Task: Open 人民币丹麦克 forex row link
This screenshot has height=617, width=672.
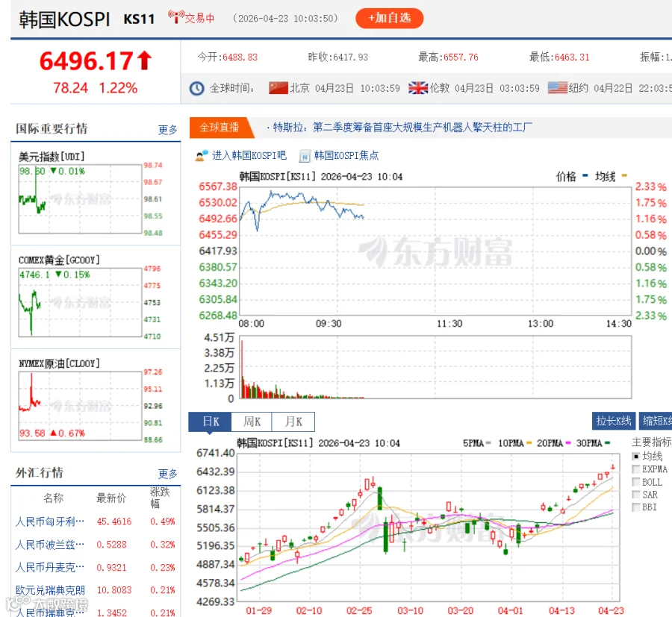Action: pos(50,567)
